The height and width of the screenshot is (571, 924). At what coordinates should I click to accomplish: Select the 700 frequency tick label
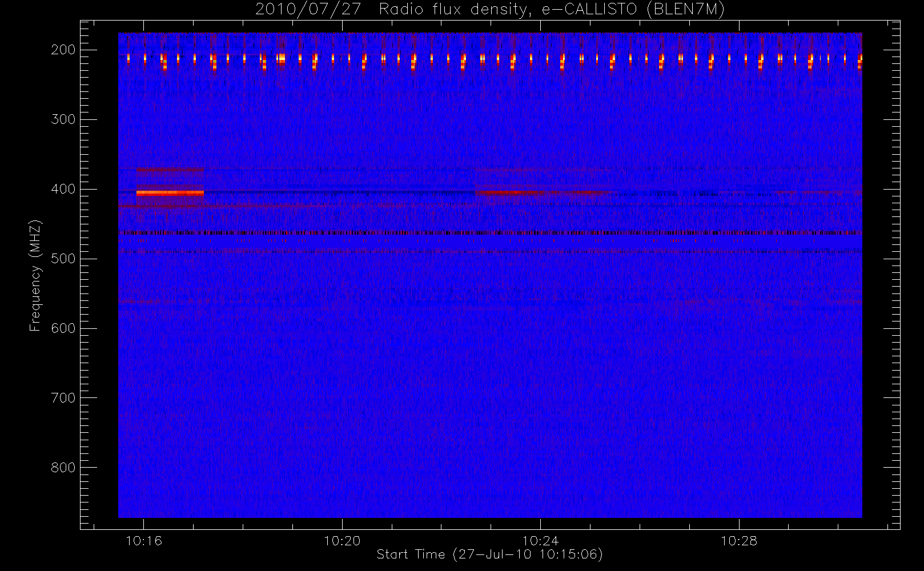pyautogui.click(x=63, y=398)
